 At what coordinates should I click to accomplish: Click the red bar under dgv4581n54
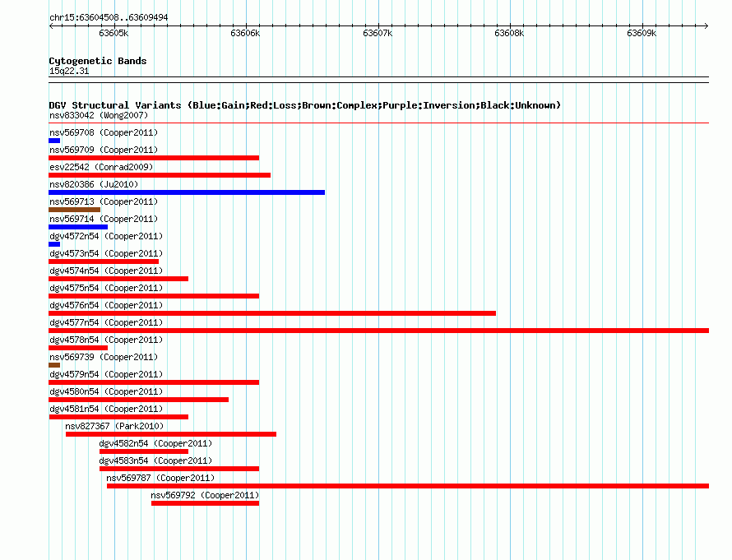[118, 417]
